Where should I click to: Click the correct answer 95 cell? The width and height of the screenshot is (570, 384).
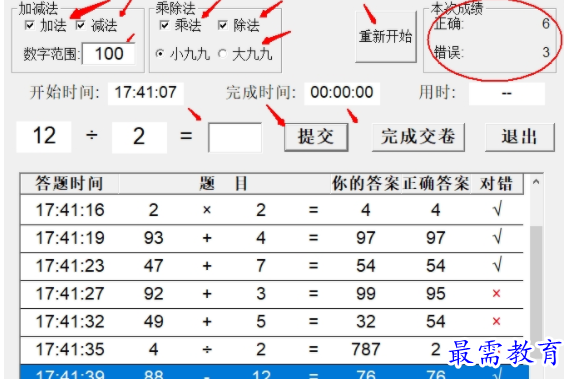click(435, 294)
